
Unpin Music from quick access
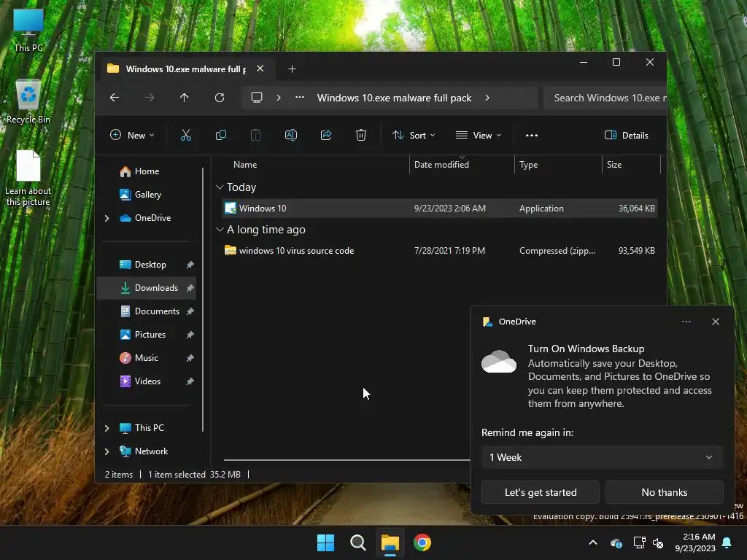click(190, 357)
